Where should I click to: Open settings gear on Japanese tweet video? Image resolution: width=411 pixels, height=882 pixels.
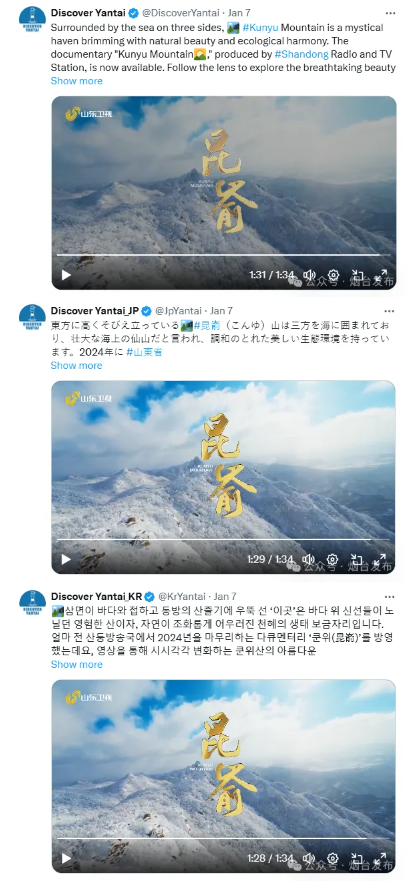(332, 559)
